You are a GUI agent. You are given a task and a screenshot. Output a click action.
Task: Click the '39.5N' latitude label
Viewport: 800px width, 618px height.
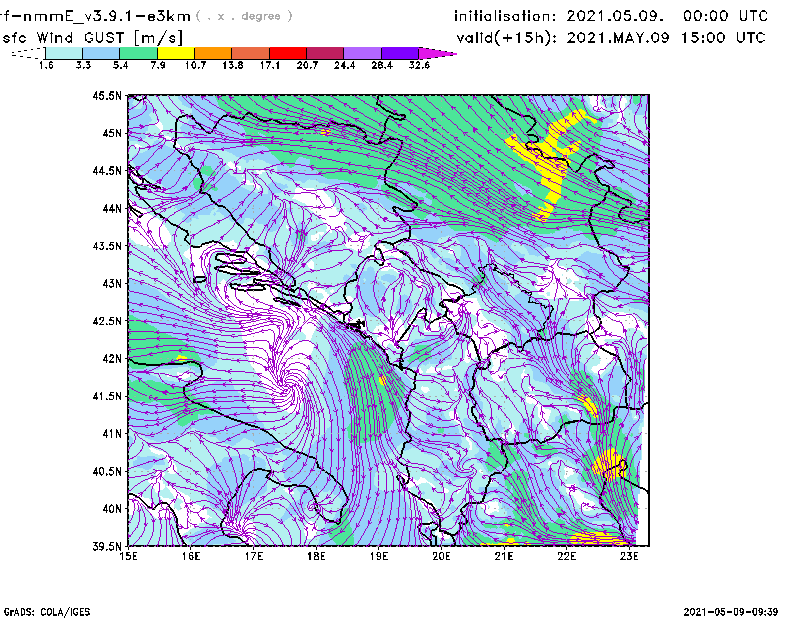(x=107, y=547)
